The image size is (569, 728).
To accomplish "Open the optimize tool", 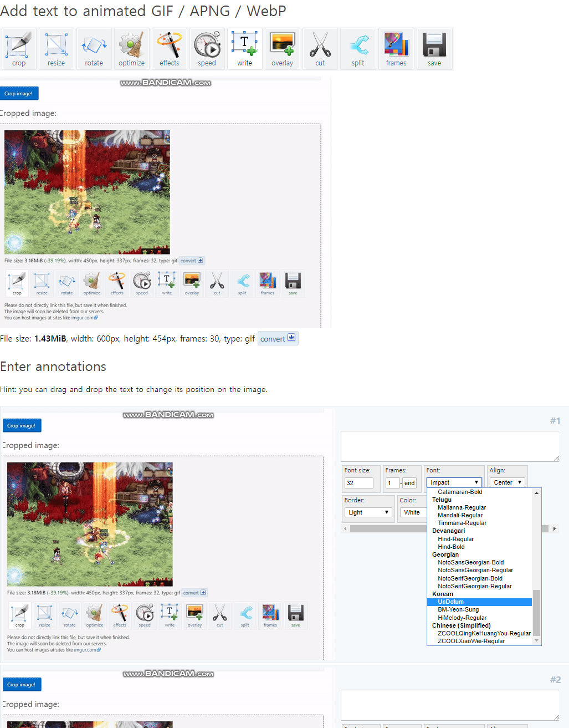I will point(131,49).
